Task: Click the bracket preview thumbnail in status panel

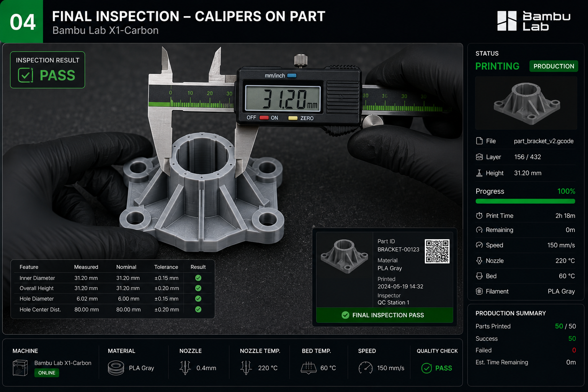Action: [x=526, y=103]
